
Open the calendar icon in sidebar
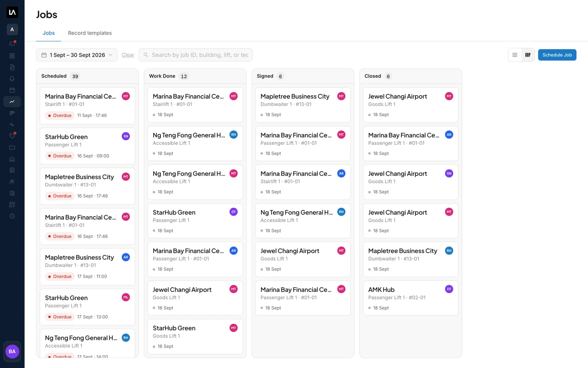tap(12, 90)
